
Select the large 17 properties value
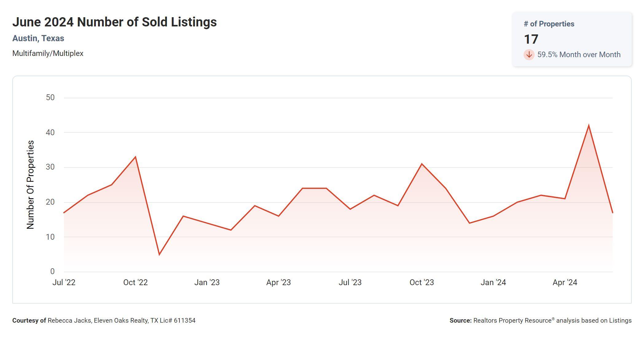coord(531,39)
